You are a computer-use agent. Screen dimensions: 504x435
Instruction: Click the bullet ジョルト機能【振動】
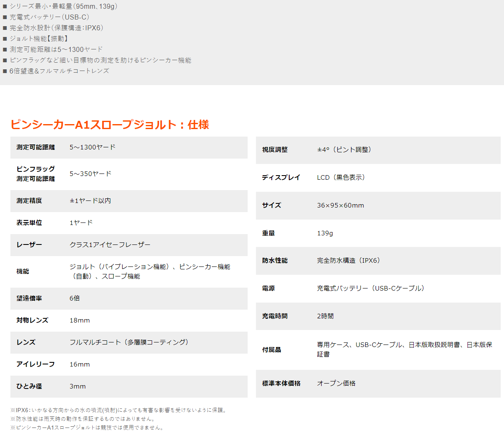pyautogui.click(x=36, y=39)
